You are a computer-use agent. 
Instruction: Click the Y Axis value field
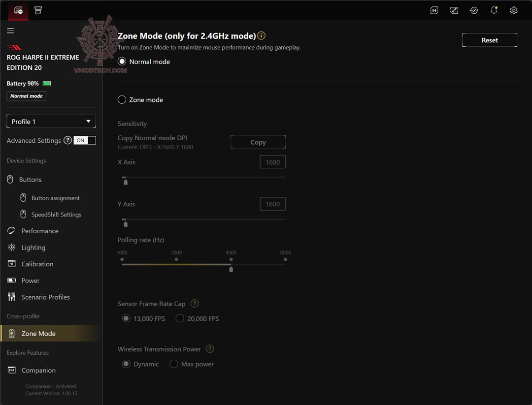click(272, 204)
